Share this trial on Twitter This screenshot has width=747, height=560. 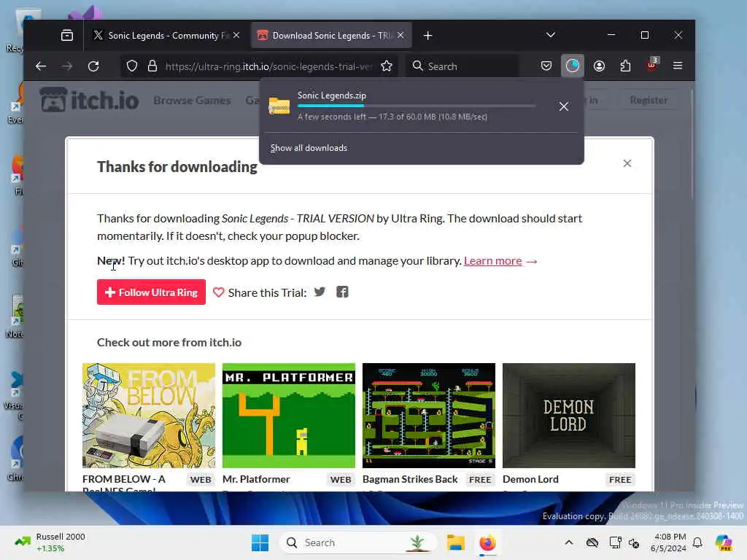320,292
